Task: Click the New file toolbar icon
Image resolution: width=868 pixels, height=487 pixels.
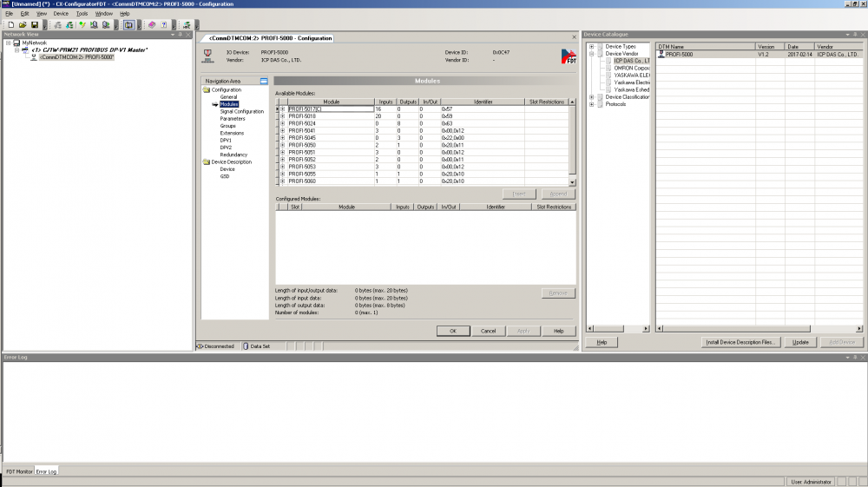Action: 10,25
